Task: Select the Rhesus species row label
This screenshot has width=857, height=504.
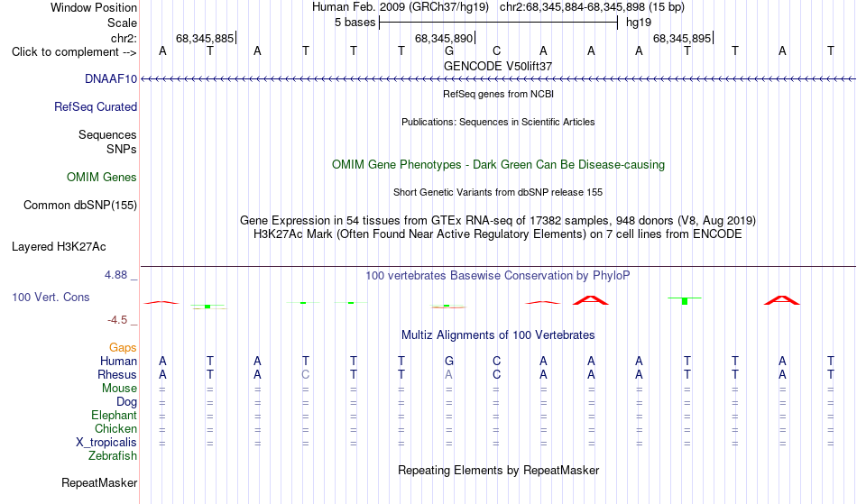Action: tap(117, 375)
